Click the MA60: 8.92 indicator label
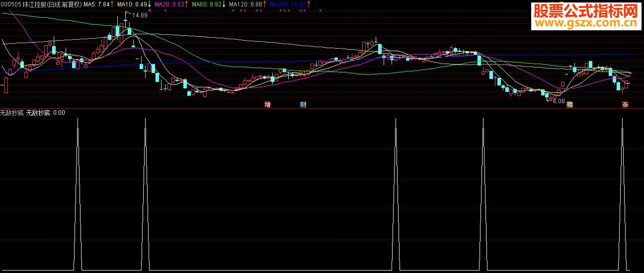This screenshot has width=644, height=273. [x=208, y=4]
